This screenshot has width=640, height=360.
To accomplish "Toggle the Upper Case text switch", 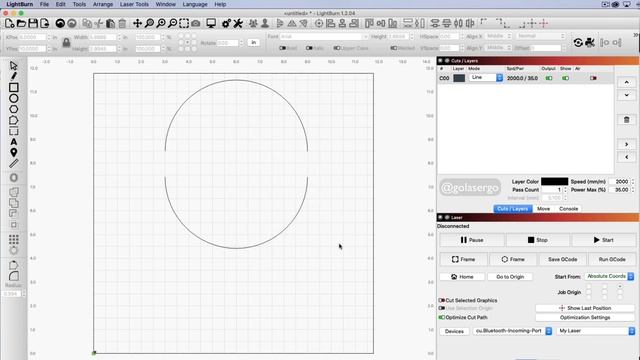I will click(337, 48).
